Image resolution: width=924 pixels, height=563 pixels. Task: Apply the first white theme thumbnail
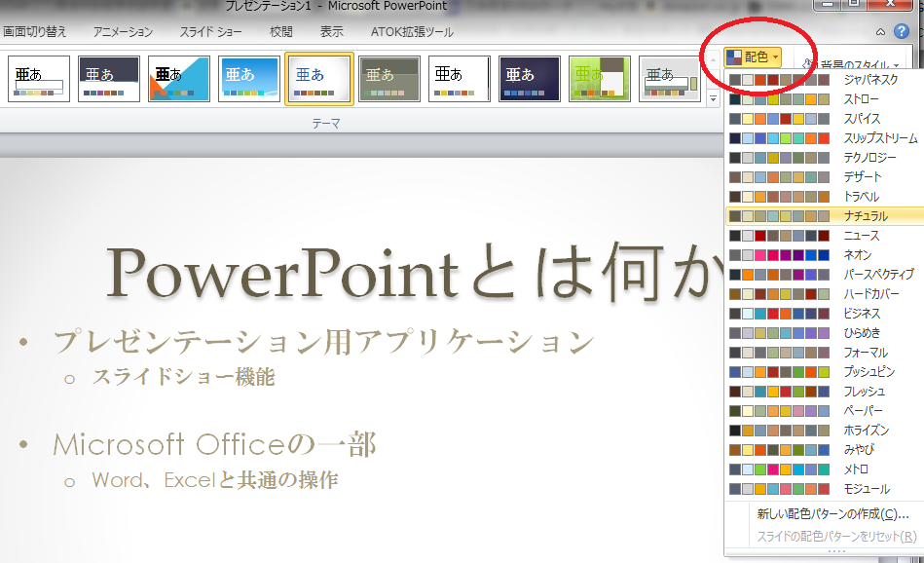39,79
